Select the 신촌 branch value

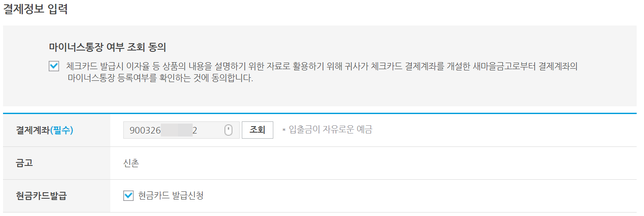pos(131,163)
